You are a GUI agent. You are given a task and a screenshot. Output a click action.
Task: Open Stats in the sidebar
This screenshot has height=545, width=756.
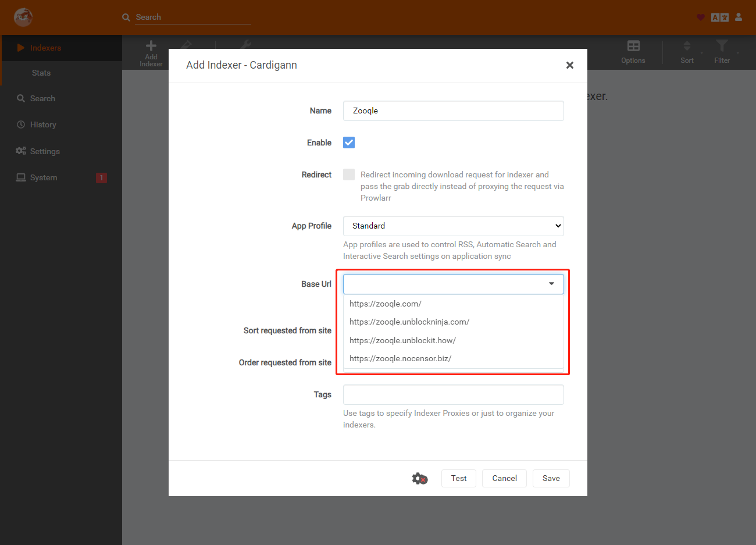click(41, 73)
